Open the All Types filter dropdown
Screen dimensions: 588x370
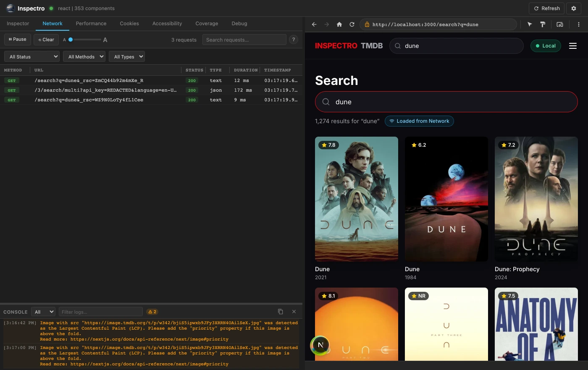tap(126, 56)
